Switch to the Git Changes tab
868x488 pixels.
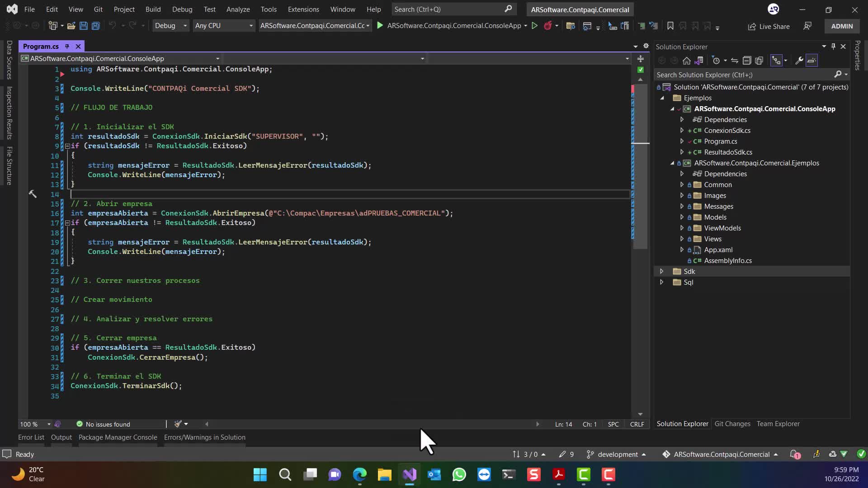(732, 424)
